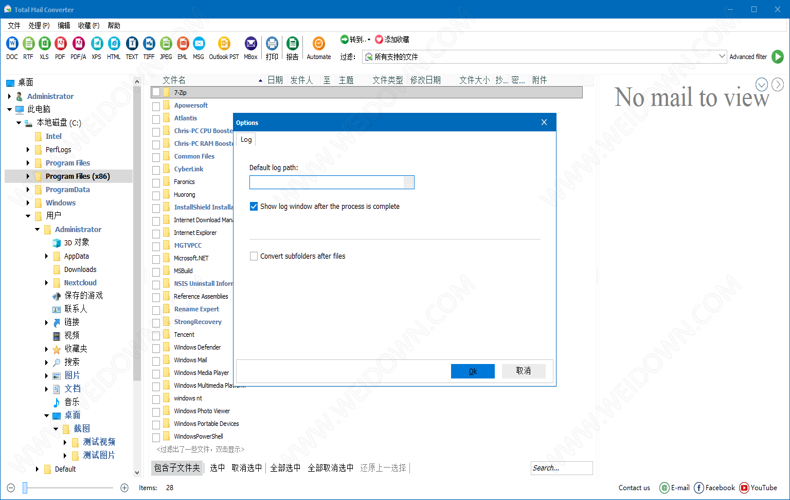Check the Windows Defender folder checkbox
Viewport: 790px width, 500px height.
[x=156, y=348]
